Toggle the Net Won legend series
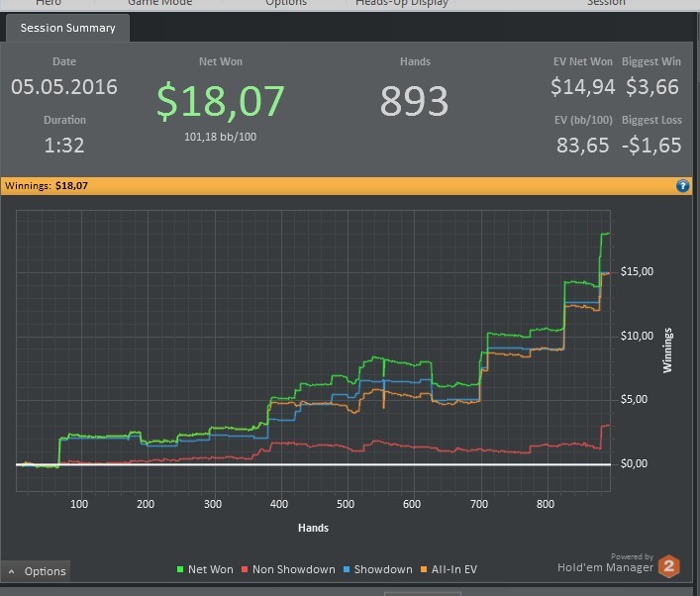This screenshot has width=700, height=596. (x=205, y=569)
